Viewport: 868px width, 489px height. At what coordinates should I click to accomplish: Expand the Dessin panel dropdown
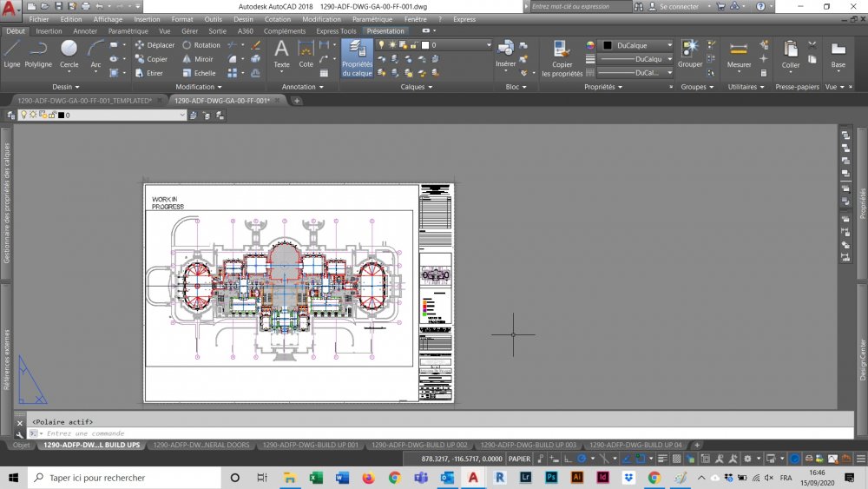click(x=66, y=86)
